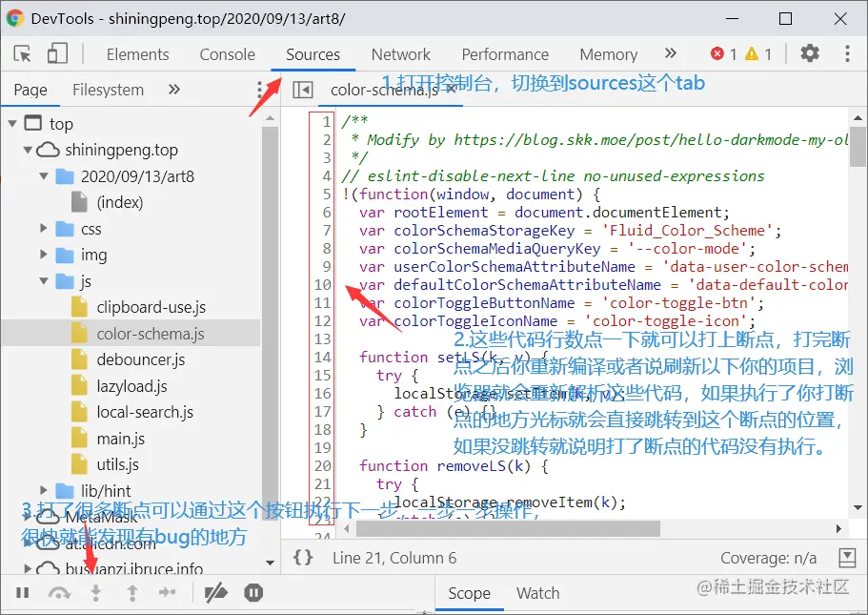Open main.js file
The image size is (868, 615).
coord(121,439)
